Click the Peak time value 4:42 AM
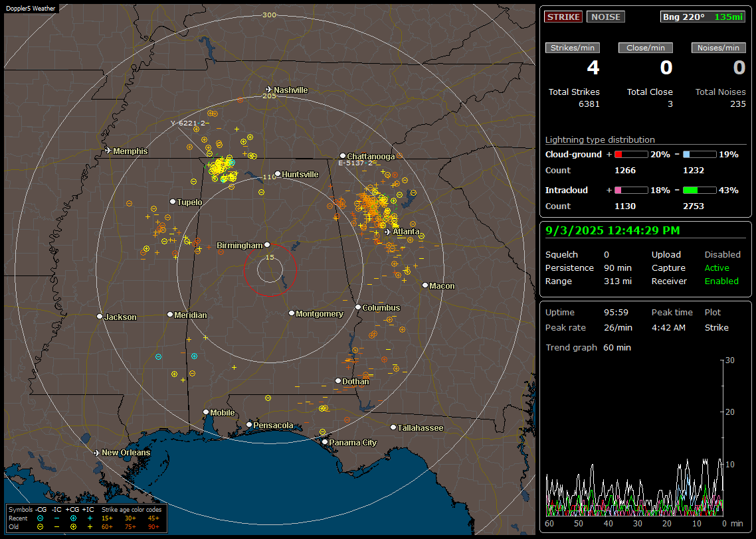Screen dimensions: 756x539 (668, 327)
